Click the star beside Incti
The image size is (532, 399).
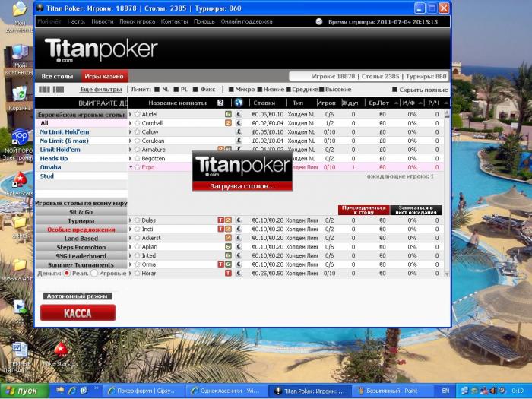(x=138, y=230)
